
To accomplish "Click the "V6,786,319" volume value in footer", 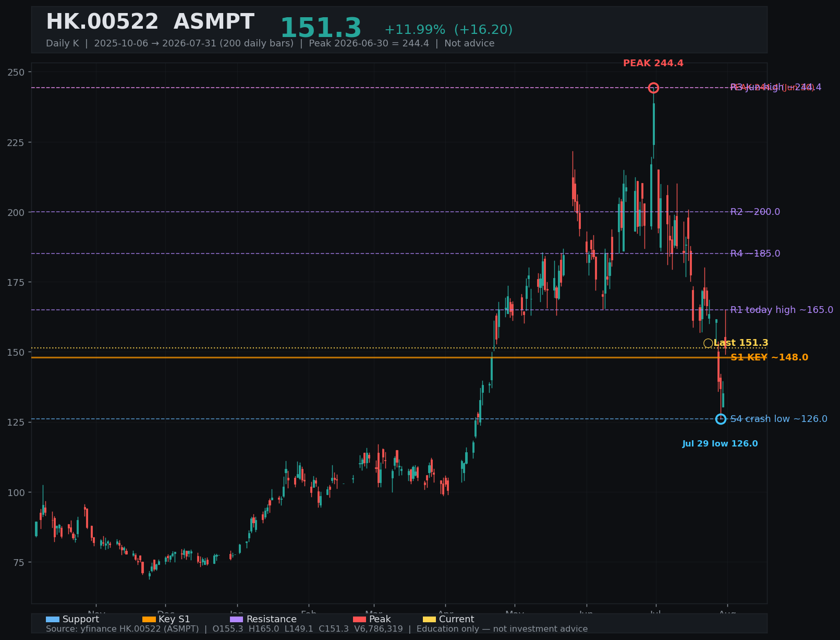I will pyautogui.click(x=379, y=629).
